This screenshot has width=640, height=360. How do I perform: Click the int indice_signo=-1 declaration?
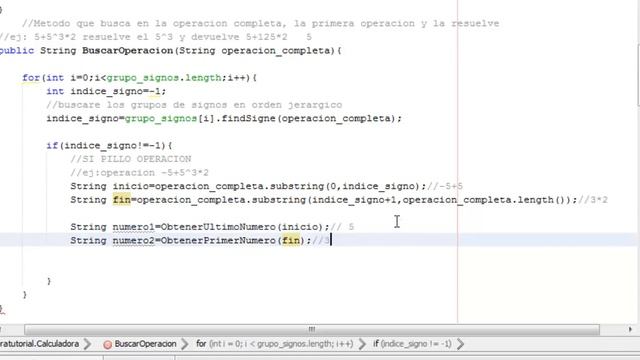(x=106, y=91)
